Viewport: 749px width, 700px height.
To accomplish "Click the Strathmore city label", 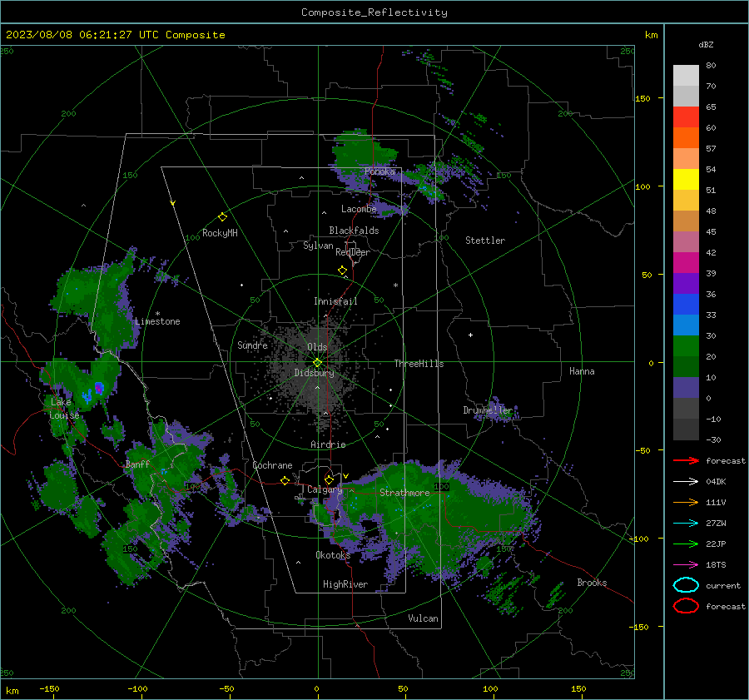I will click(404, 493).
